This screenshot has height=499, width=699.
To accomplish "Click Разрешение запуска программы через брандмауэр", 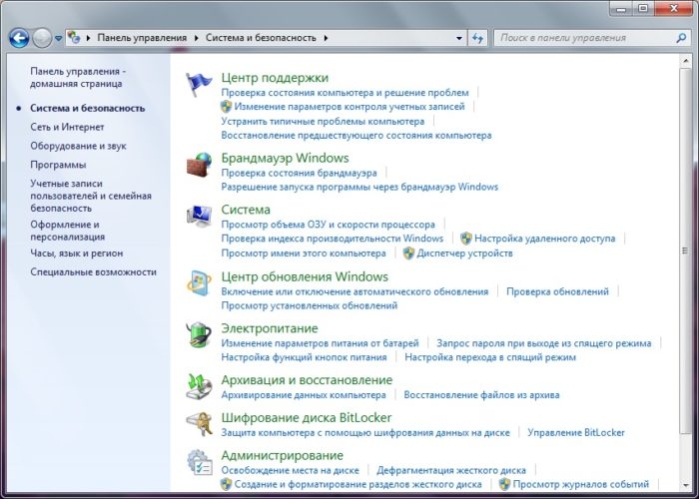I will coord(359,187).
